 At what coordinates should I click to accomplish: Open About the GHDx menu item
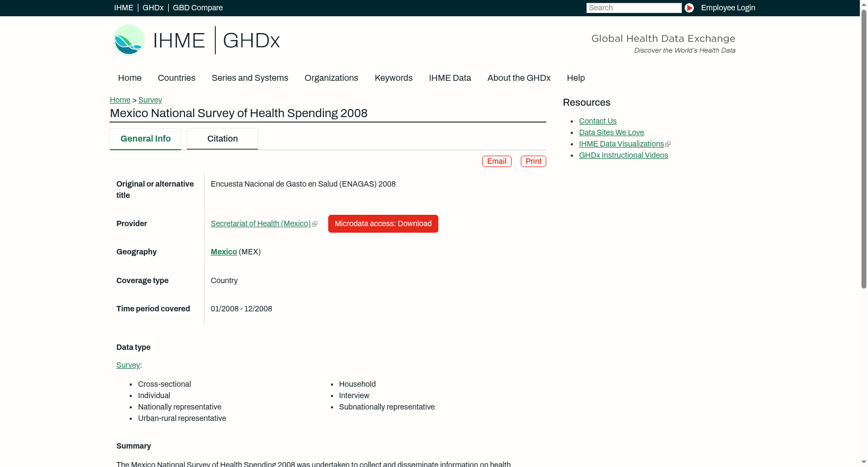pos(519,78)
